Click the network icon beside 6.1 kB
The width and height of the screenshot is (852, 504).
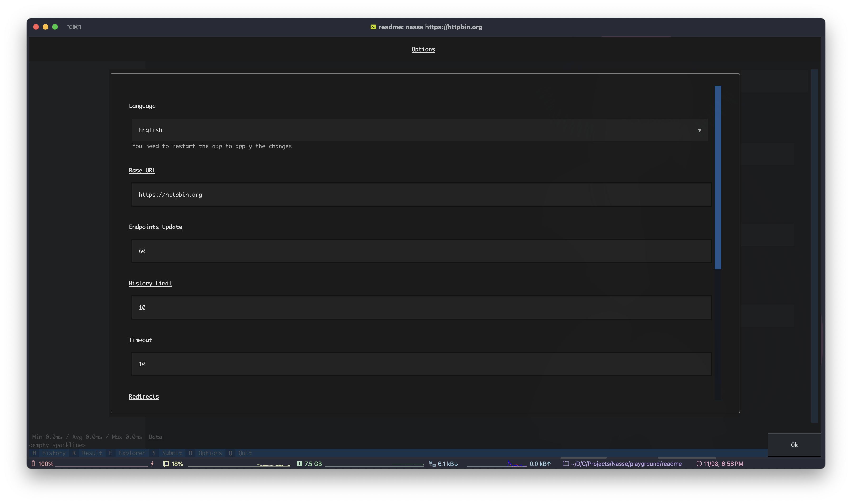pos(432,464)
